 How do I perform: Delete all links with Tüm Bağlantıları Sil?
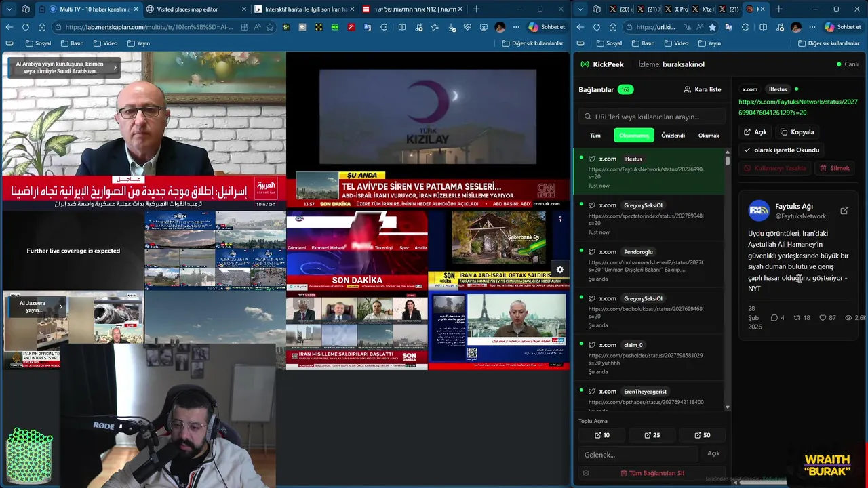click(x=652, y=473)
